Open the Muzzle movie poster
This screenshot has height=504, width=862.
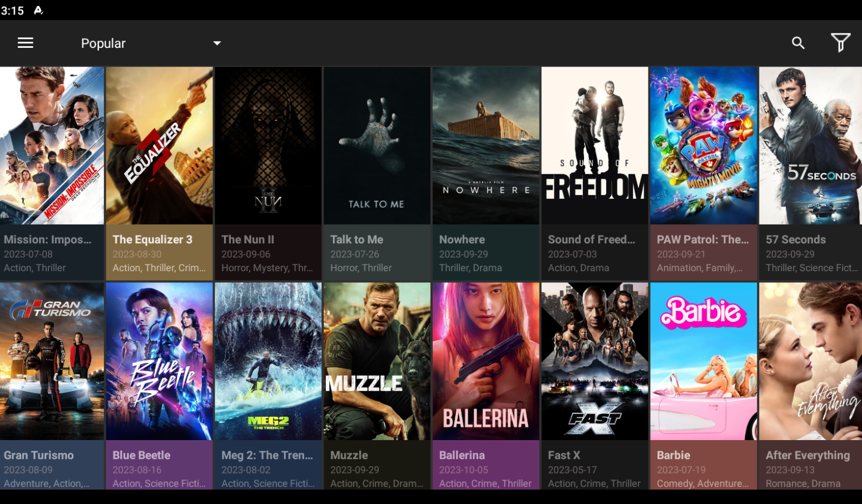[x=377, y=361]
